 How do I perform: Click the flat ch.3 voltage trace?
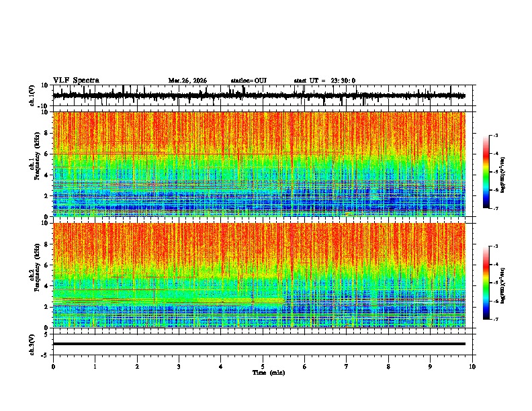[x=259, y=344]
